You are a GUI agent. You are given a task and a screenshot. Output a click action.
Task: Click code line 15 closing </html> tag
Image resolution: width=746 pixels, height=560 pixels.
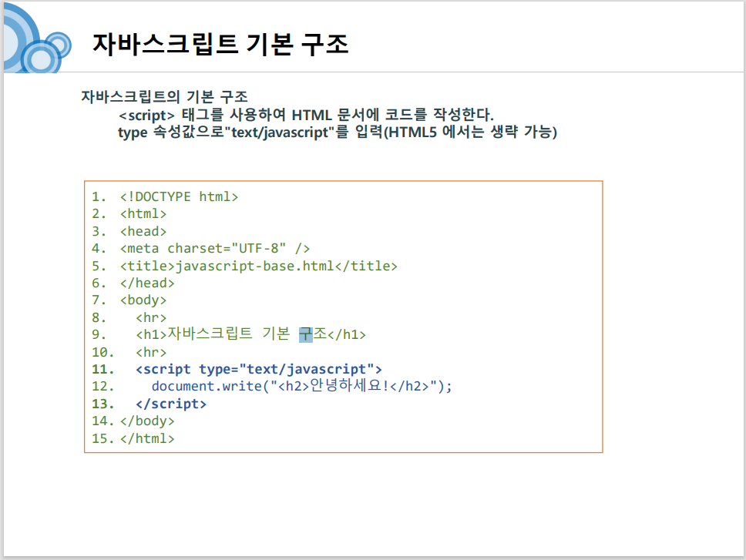pyautogui.click(x=147, y=438)
